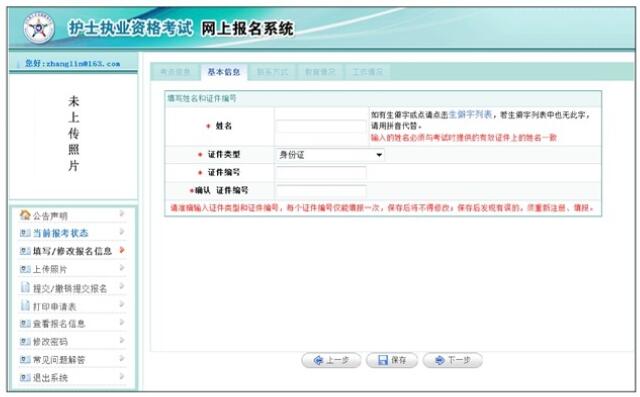640x397 pixels.
Task: Click the icon beside 常见问题解答
Action: [25, 359]
